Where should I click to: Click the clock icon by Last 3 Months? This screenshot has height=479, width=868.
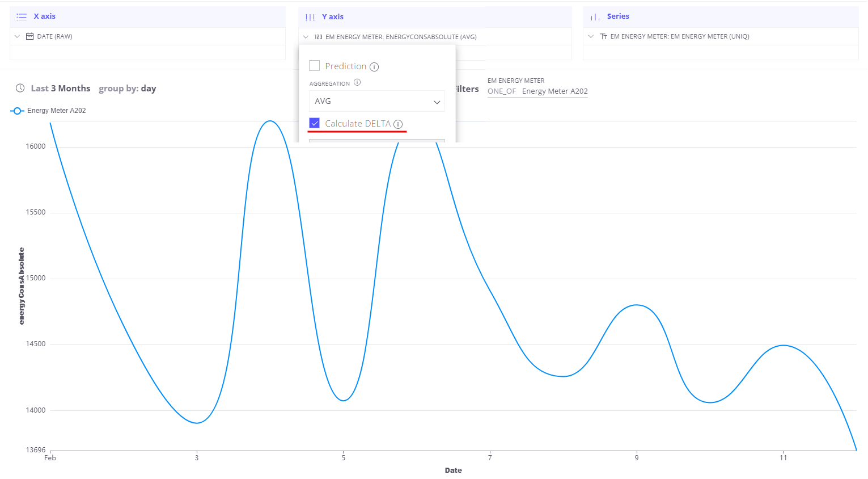pos(20,88)
